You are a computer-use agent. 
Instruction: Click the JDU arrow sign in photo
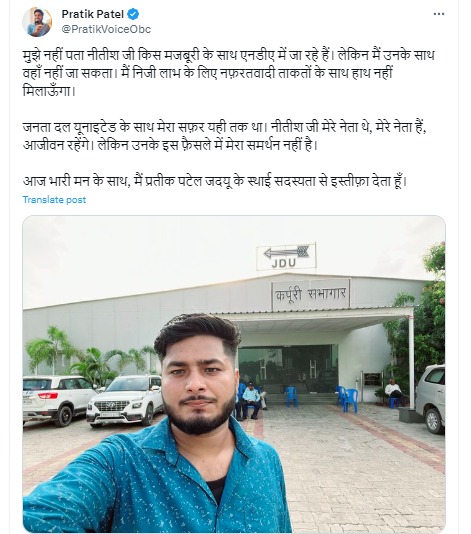click(x=286, y=256)
